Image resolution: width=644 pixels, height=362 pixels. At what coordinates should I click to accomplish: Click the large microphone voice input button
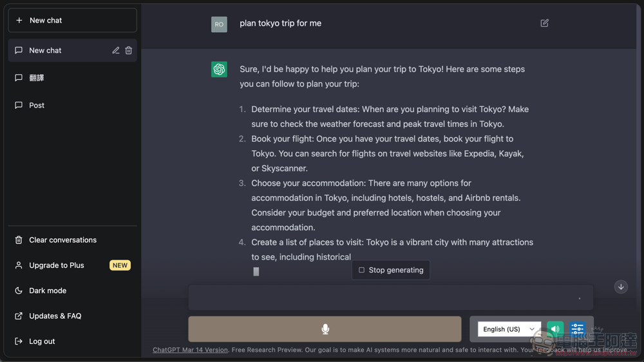click(x=325, y=329)
